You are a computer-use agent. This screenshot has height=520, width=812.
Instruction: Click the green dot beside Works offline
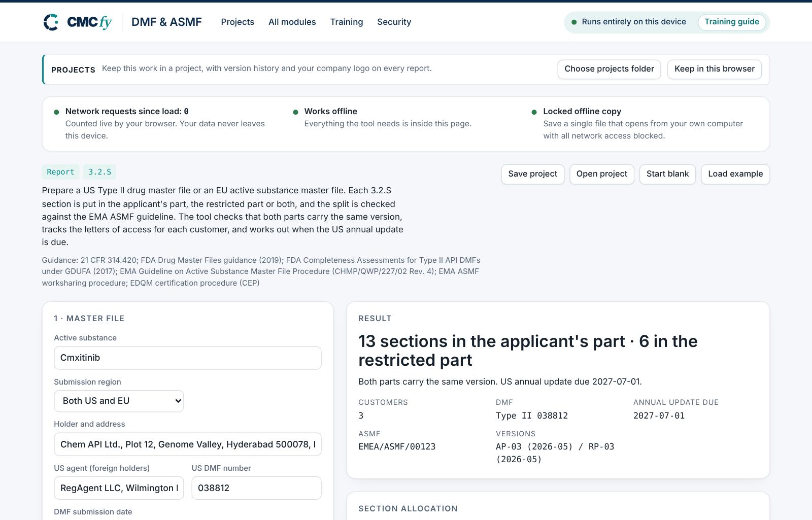(x=295, y=112)
